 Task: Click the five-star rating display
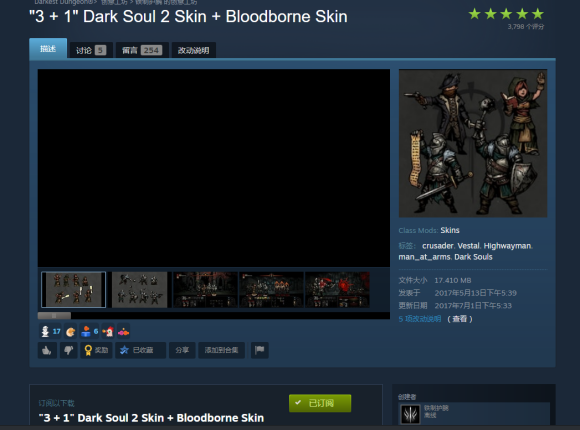[506, 14]
